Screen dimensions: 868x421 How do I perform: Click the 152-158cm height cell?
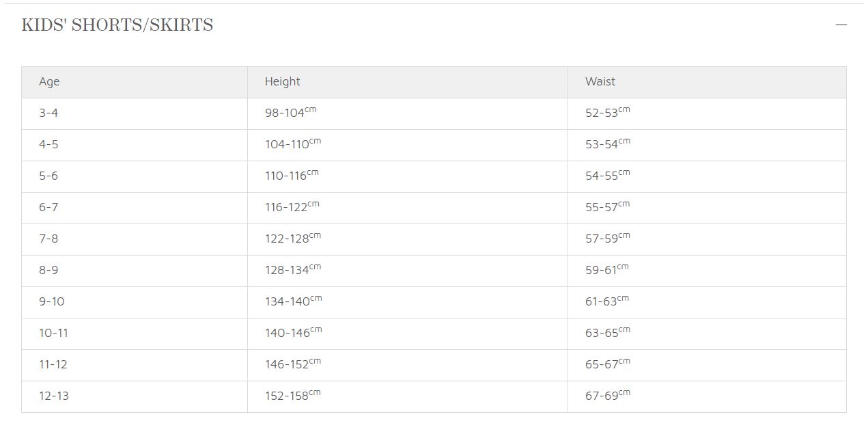408,396
